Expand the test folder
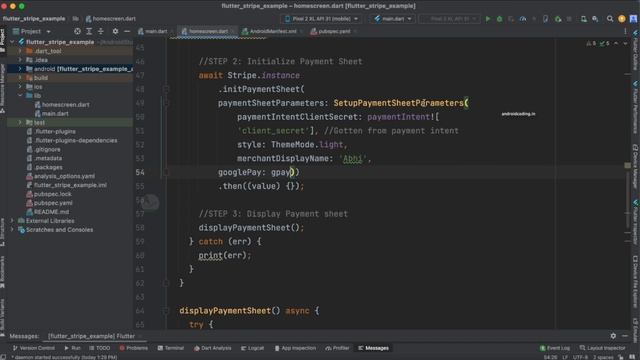Viewport: 640px width, 360px height. click(20, 122)
